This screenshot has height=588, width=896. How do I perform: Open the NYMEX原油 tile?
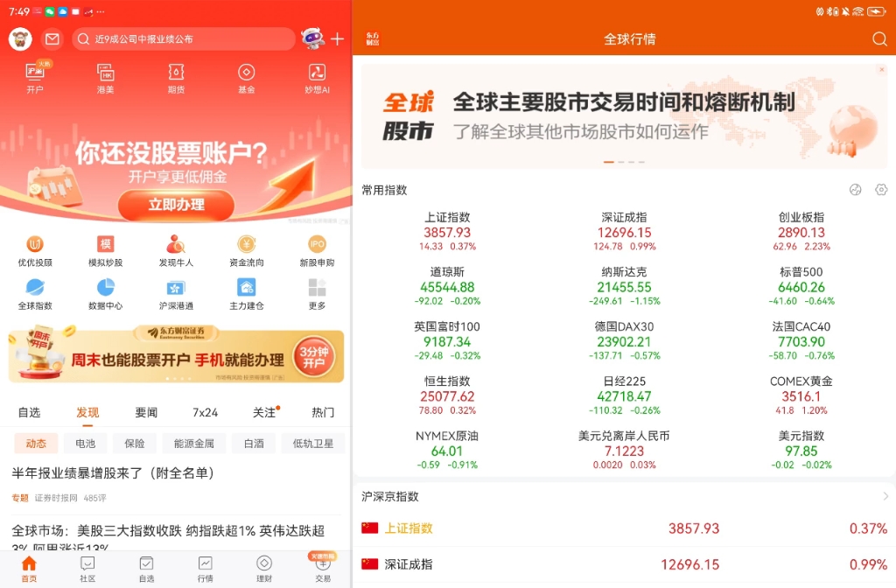click(447, 451)
